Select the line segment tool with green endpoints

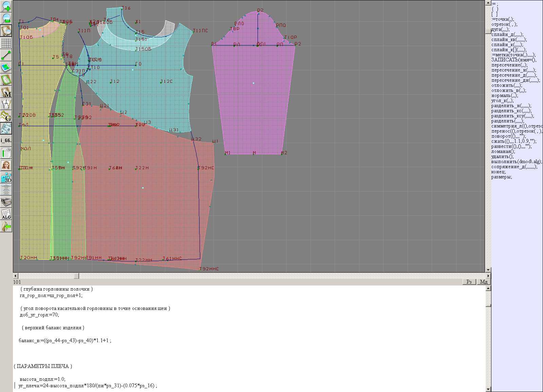point(6,55)
